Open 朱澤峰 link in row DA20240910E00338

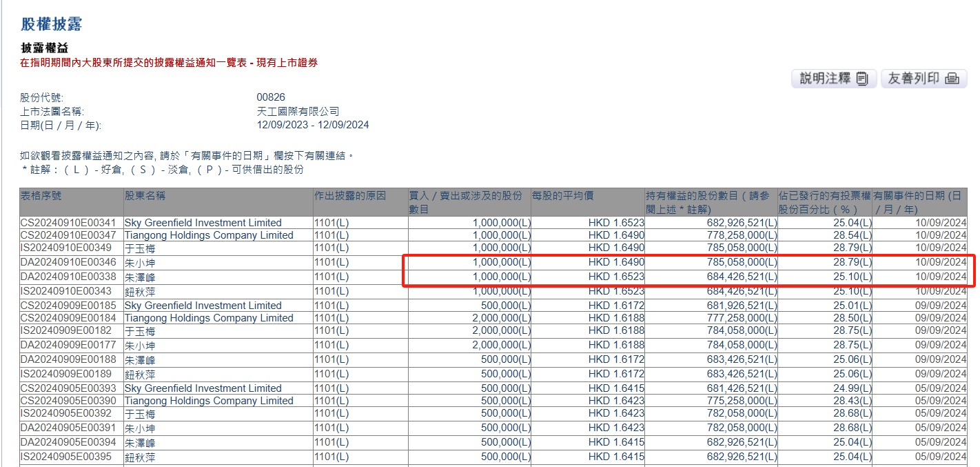point(140,277)
